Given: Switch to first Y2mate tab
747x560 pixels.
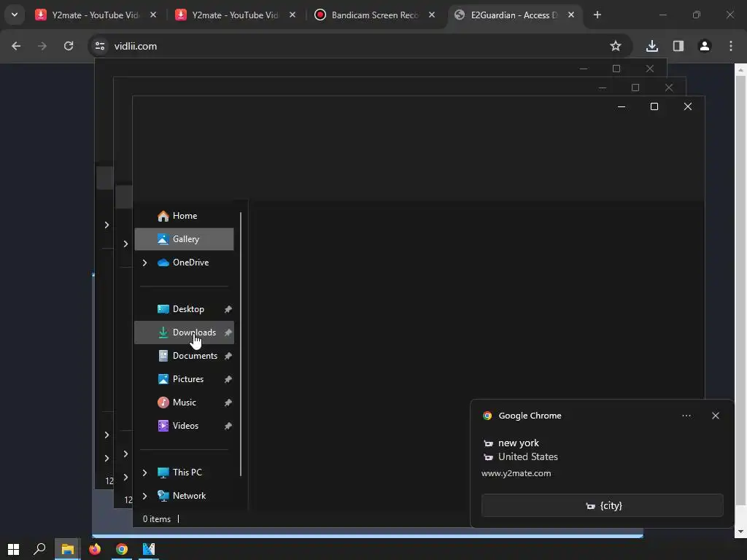Looking at the screenshot, I should pos(95,15).
